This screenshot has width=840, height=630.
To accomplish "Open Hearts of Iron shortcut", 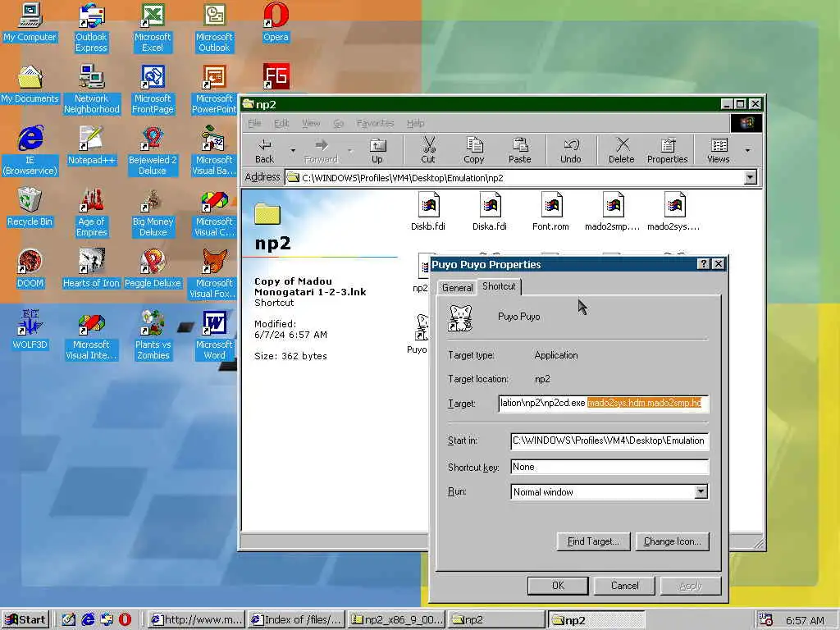I will tap(91, 269).
